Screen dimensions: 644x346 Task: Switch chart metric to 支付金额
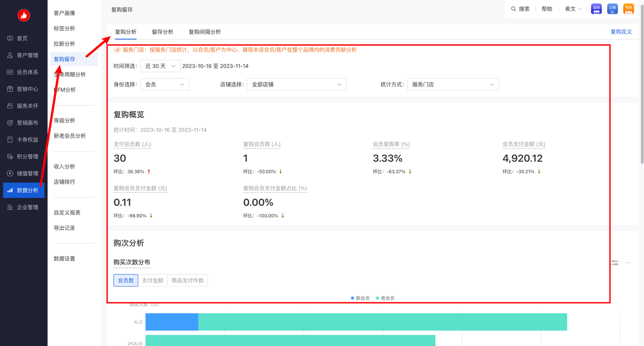coord(152,281)
